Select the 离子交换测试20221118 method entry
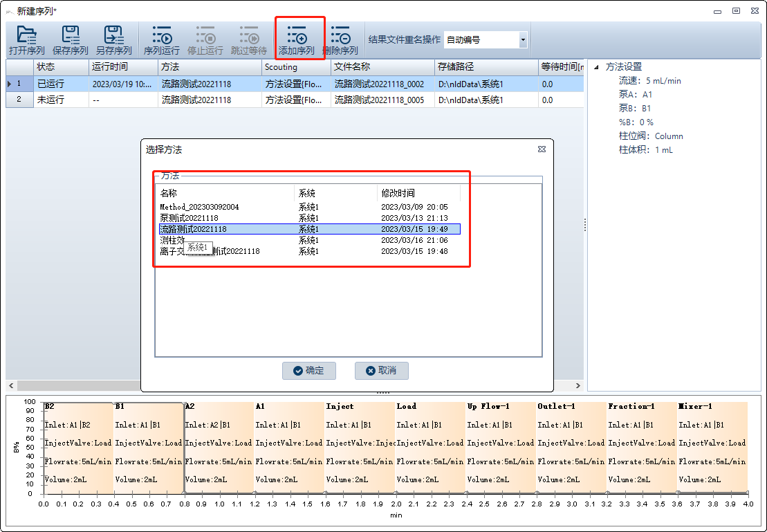This screenshot has width=767, height=532. 207,252
